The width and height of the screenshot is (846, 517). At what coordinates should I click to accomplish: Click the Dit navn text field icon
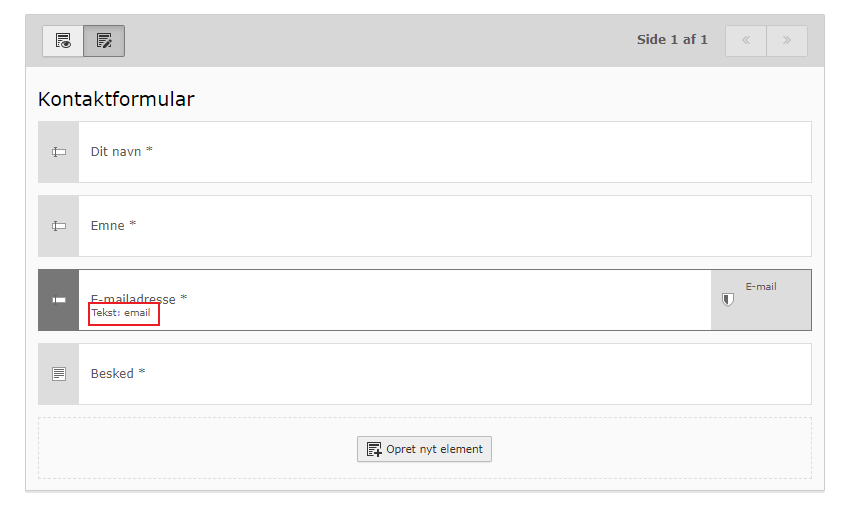point(59,152)
